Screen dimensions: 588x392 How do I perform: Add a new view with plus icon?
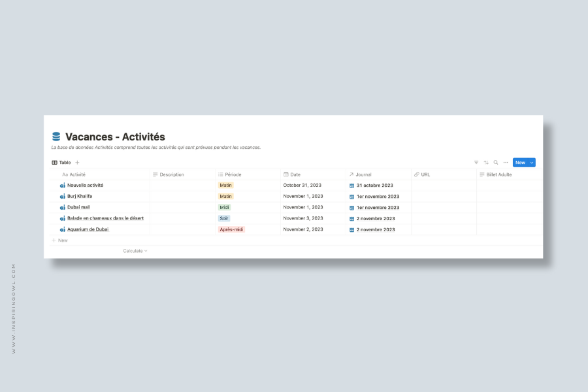[x=77, y=163]
